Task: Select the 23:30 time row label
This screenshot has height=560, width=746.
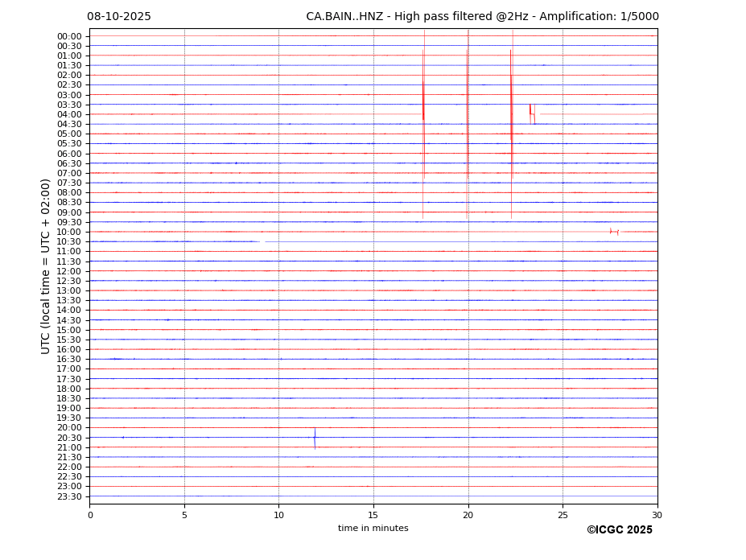Action: coord(69,496)
